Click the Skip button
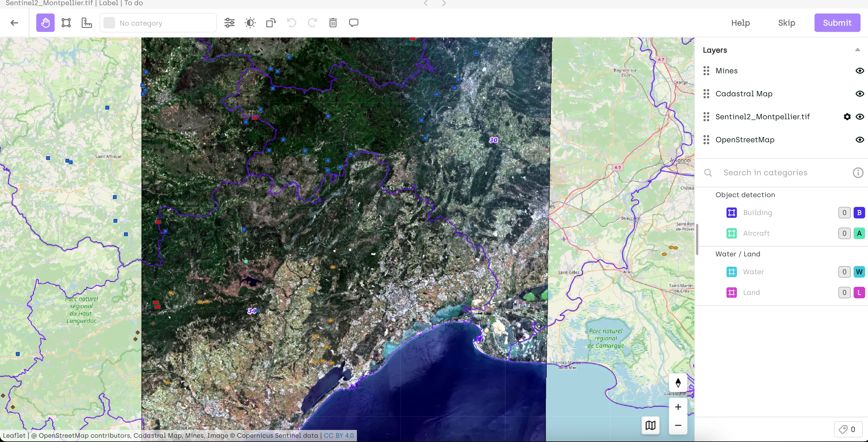Viewport: 868px width, 442px height. coord(786,23)
